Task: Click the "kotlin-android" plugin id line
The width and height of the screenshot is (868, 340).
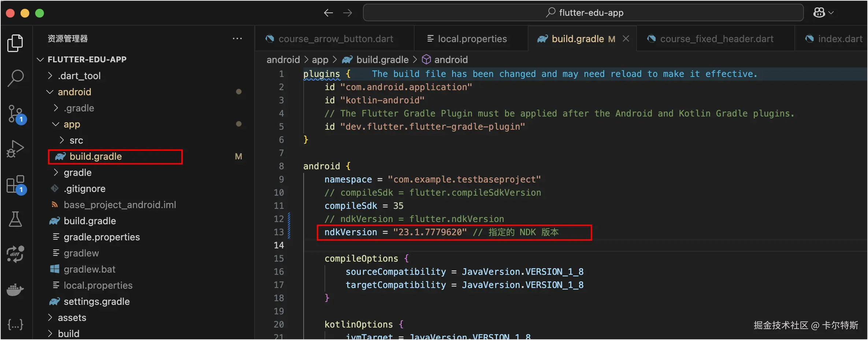Action: tap(374, 100)
